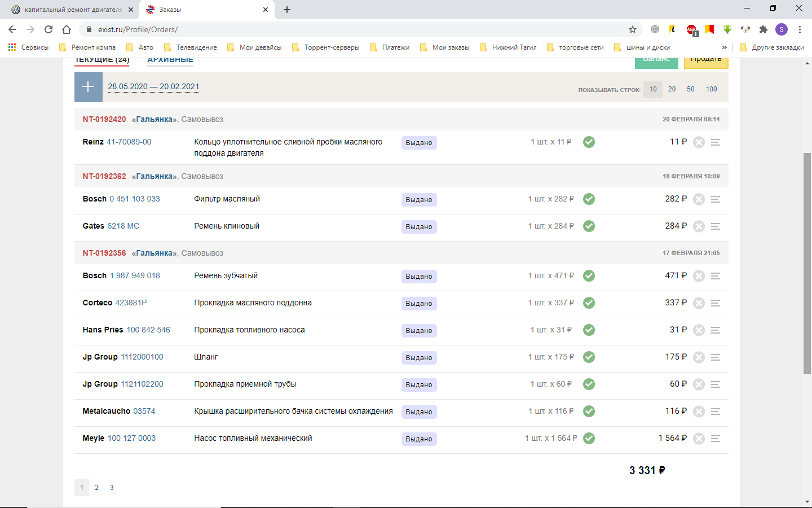Open the menu icon for the Bosch 0 451 103 033 row
This screenshot has width=812, height=508.
click(x=716, y=199)
